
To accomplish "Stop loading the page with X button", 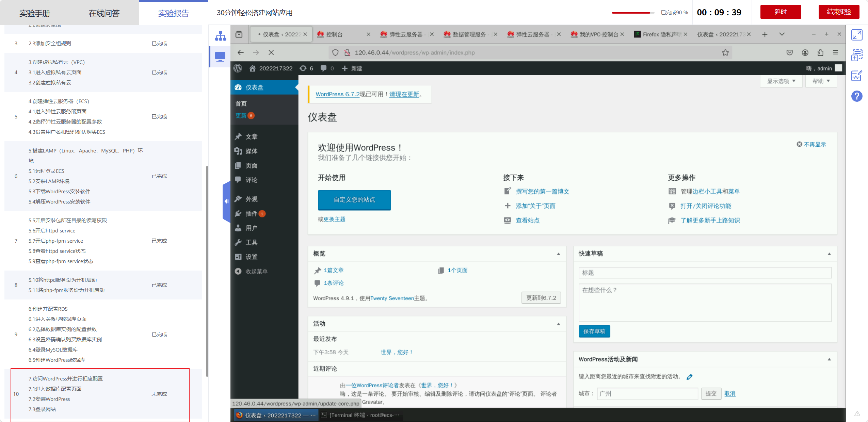I will [x=271, y=52].
